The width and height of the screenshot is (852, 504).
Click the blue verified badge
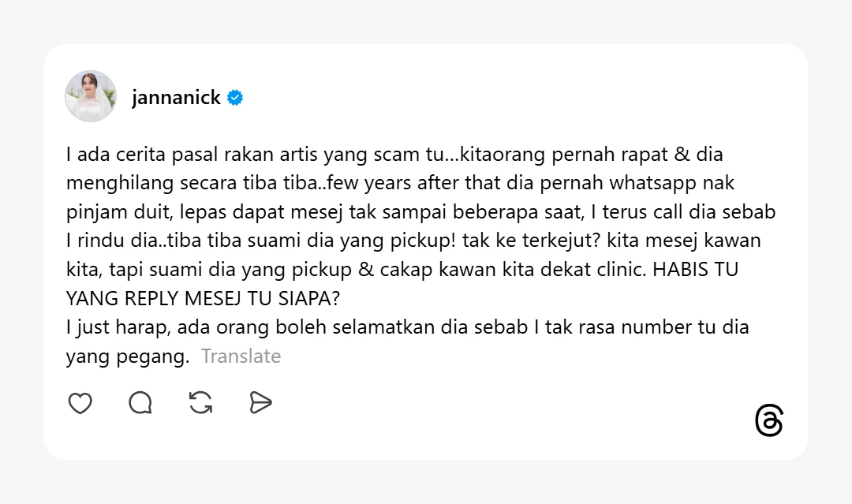[235, 98]
